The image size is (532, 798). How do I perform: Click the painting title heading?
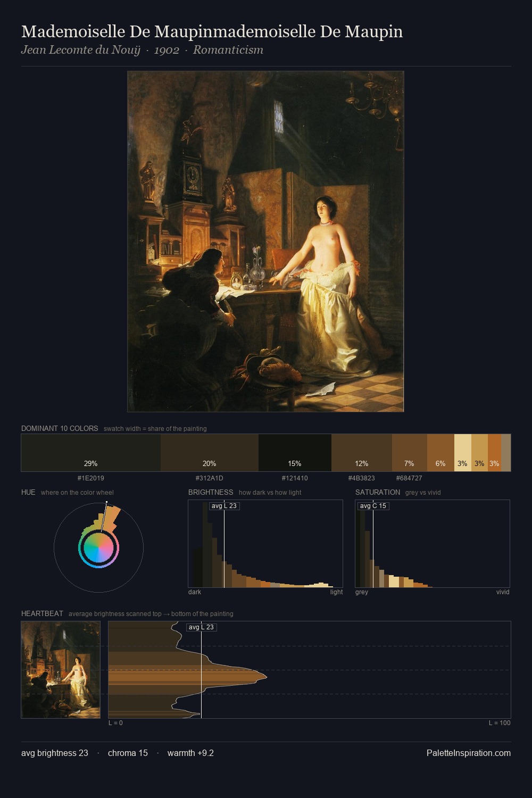tap(212, 31)
